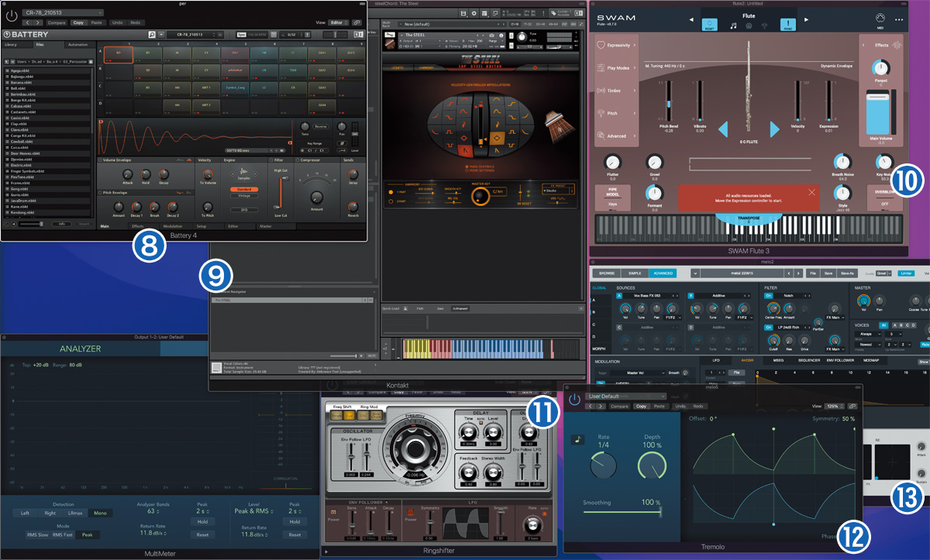
Task: Click the blue left arrow beside the flute image
Action: [724, 129]
